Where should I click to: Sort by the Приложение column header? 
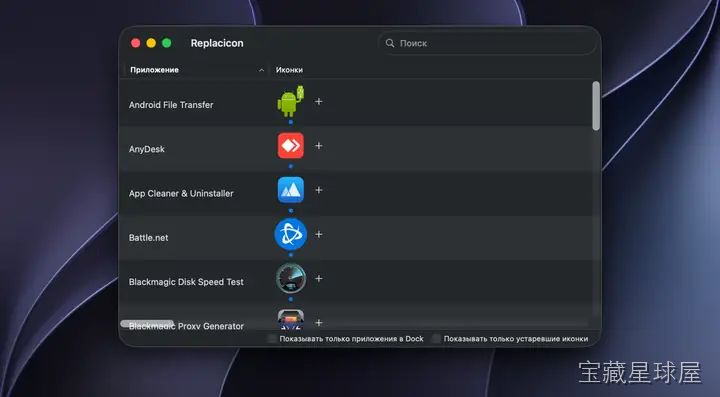(154, 70)
